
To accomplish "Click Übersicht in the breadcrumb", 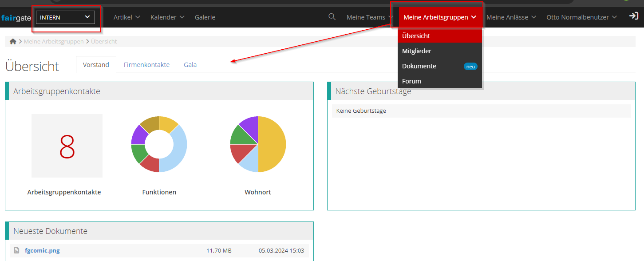I will click(104, 41).
